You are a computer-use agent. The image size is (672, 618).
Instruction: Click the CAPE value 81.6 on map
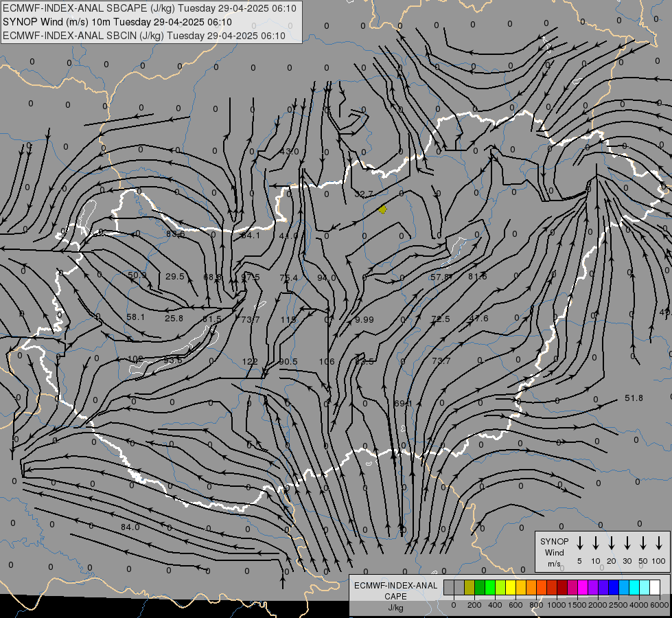[x=478, y=277]
